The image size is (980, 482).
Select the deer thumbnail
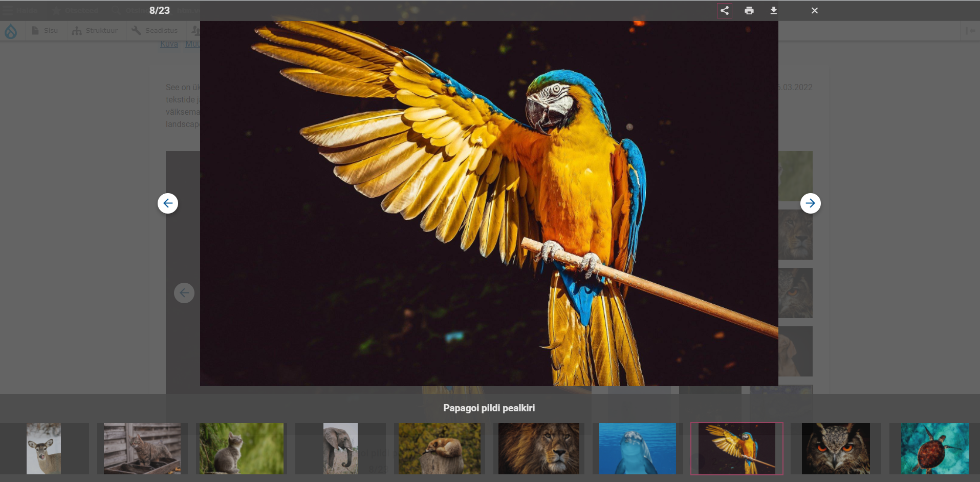(44, 448)
